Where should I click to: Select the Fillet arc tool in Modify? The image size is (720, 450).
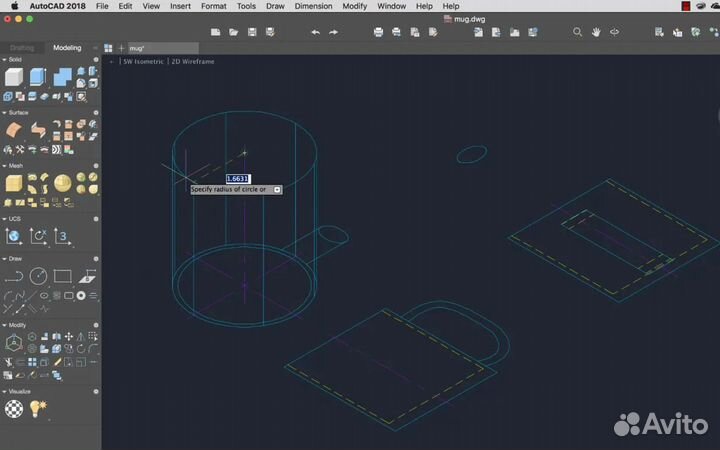(93, 349)
